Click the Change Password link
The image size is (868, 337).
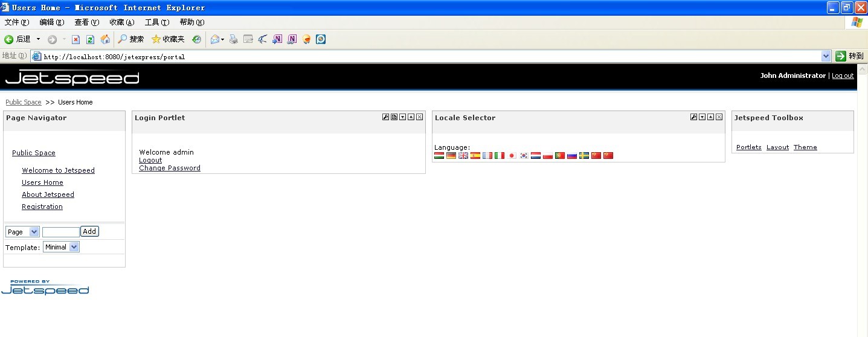tap(170, 168)
